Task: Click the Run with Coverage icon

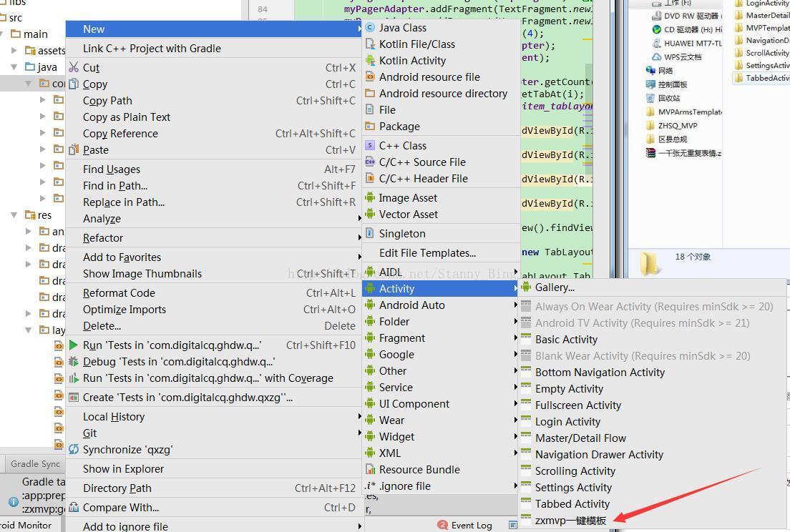Action: (74, 378)
